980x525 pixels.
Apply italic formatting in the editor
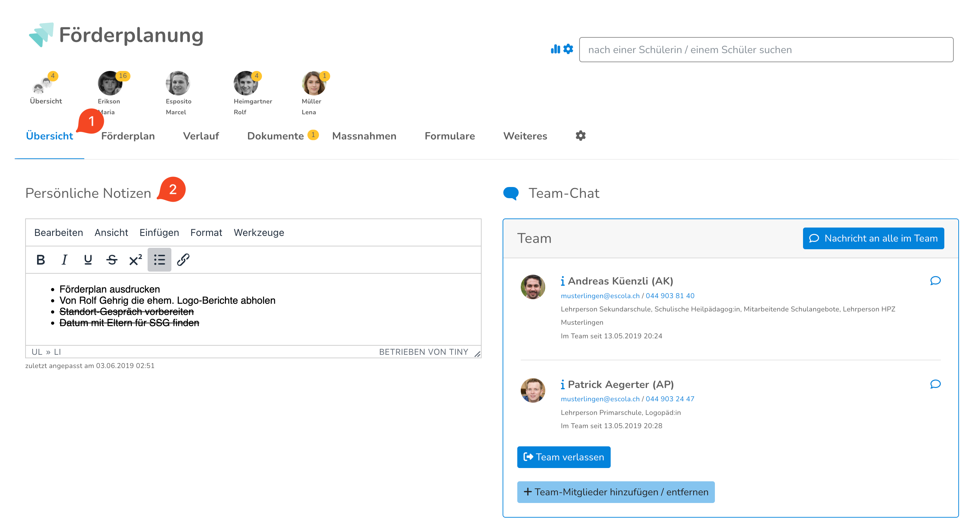[x=64, y=260]
